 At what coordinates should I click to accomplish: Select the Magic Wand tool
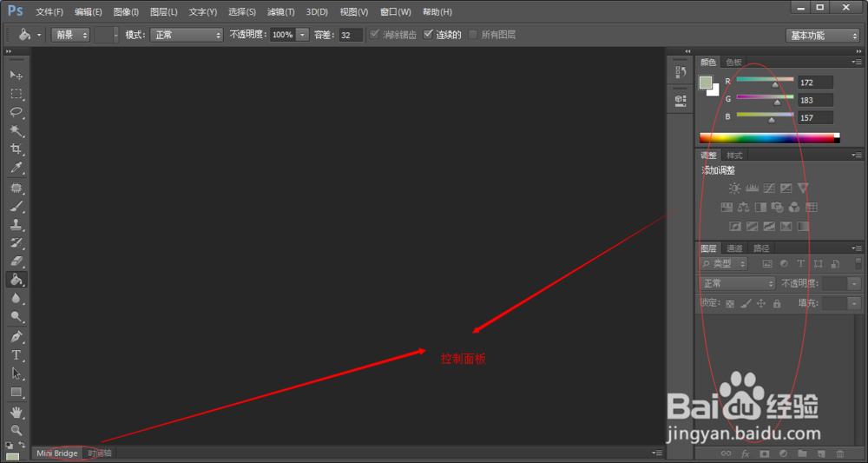coord(16,130)
